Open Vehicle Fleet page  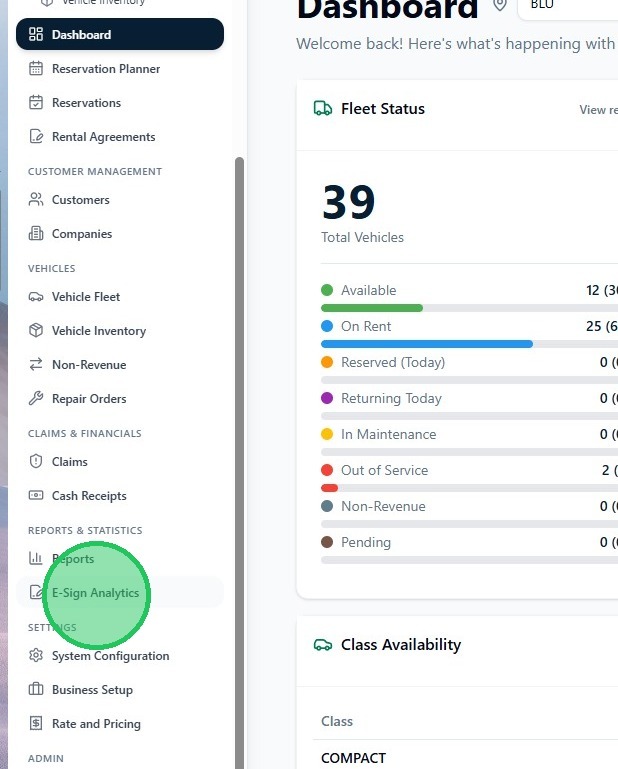pos(120,297)
